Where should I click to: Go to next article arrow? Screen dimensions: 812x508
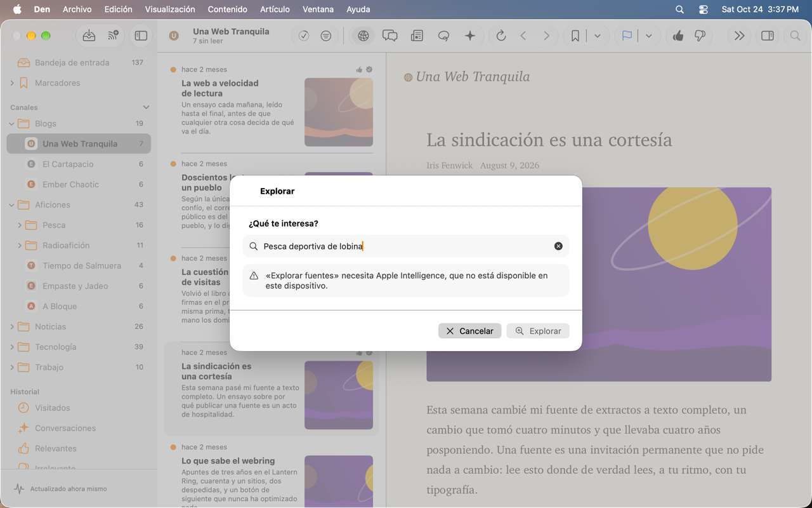tap(546, 36)
